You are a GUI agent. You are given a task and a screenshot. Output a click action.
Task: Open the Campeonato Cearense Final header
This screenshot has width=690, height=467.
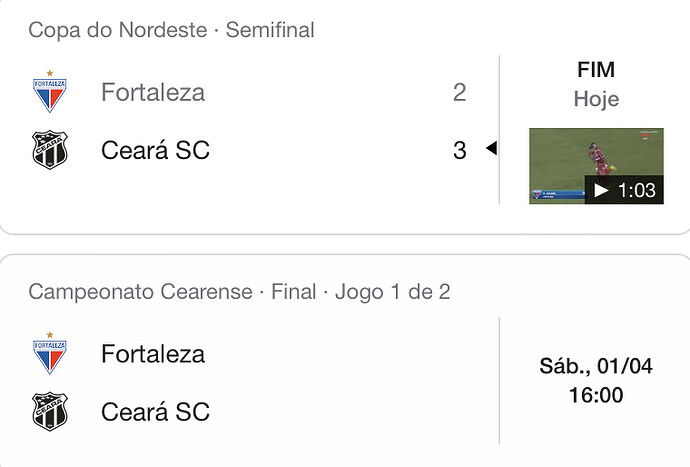pyautogui.click(x=239, y=292)
